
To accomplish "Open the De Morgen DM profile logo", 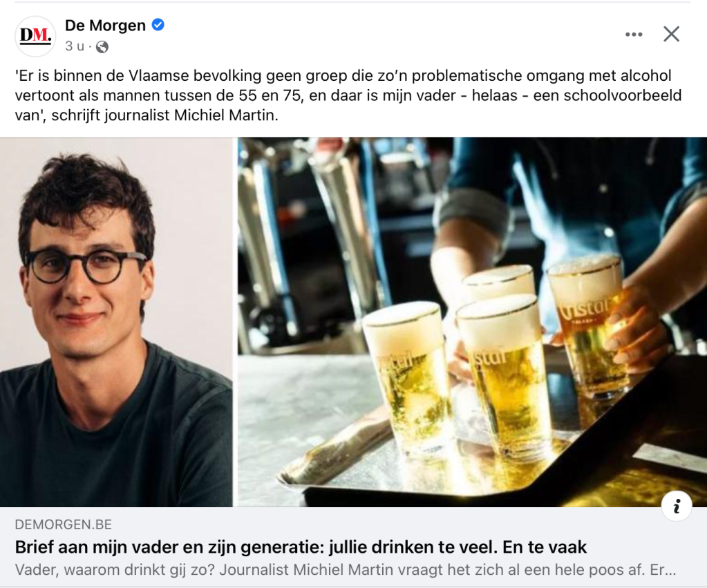I will [x=35, y=36].
